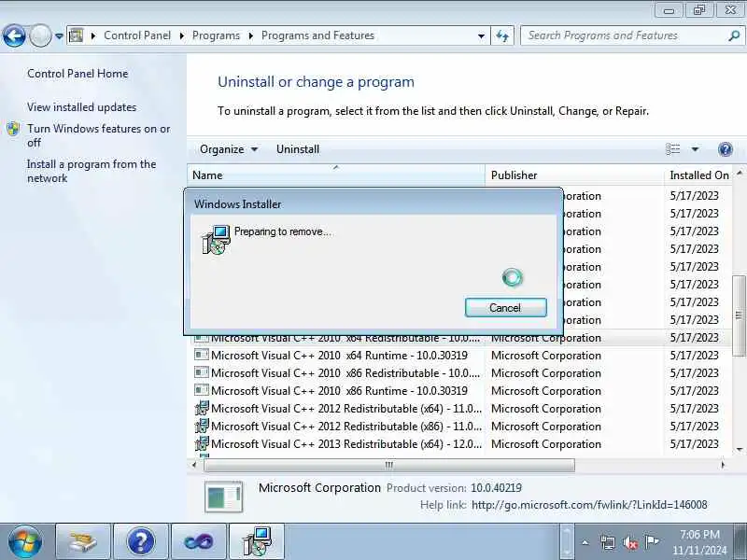This screenshot has width=747, height=560.
Task: Expand the arrow after Programs breadcrumb
Action: point(250,35)
